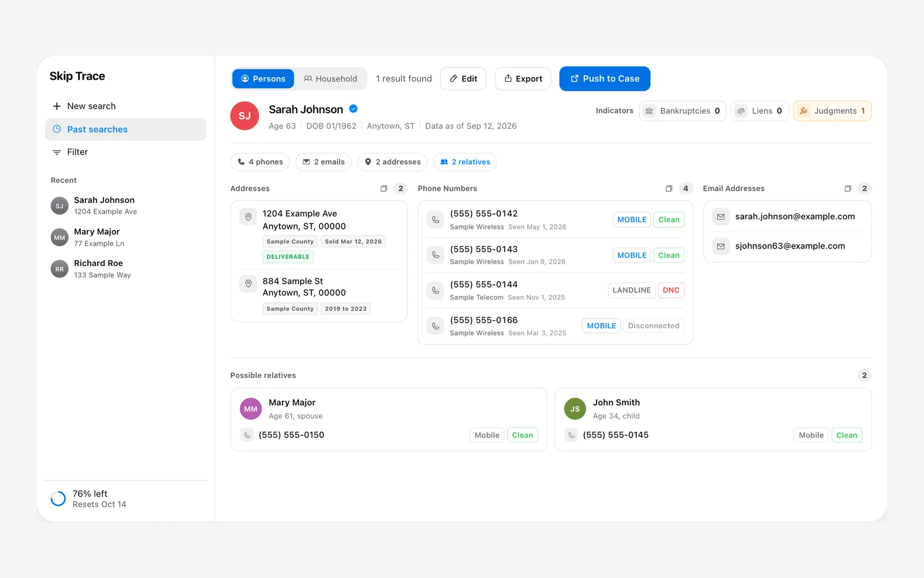Open recent search Richard Roe
Screen dimensions: 924x578
[125, 269]
